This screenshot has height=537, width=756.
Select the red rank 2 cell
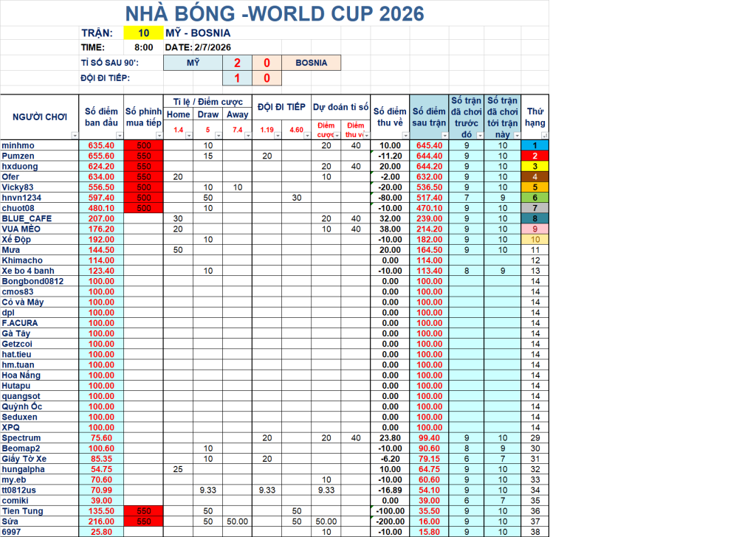(x=535, y=156)
